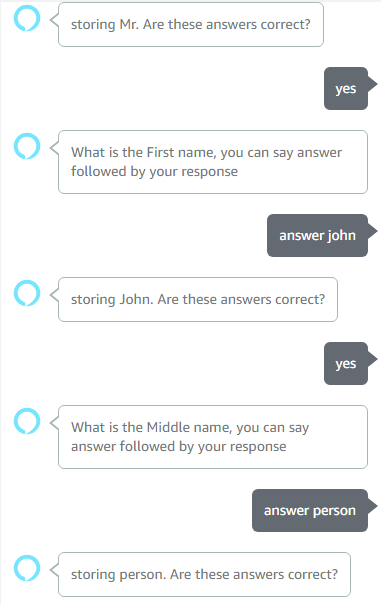Select the 'storing person. Are these answers correct?' bubble
Screen dimensions: 381x604
(x=204, y=574)
